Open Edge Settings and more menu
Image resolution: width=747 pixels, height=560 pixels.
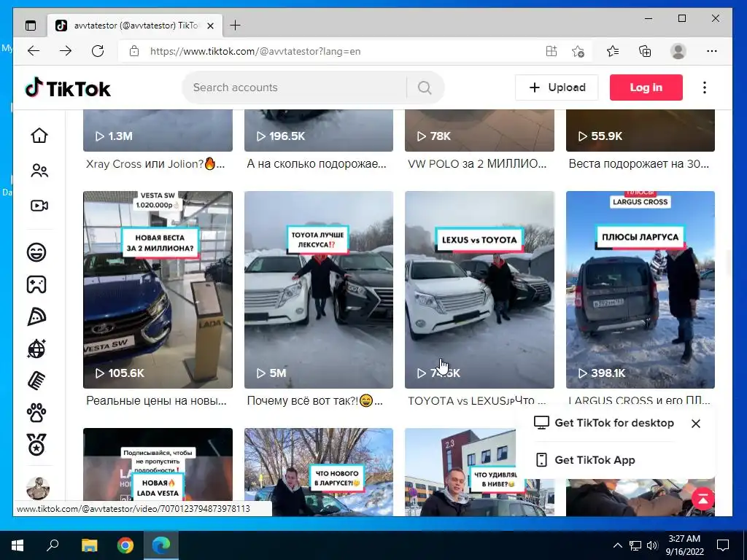(x=712, y=51)
